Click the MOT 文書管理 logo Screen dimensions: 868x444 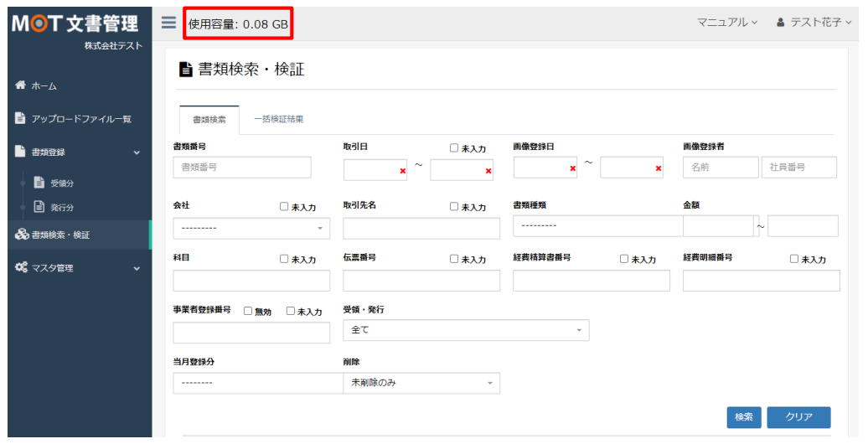point(75,23)
